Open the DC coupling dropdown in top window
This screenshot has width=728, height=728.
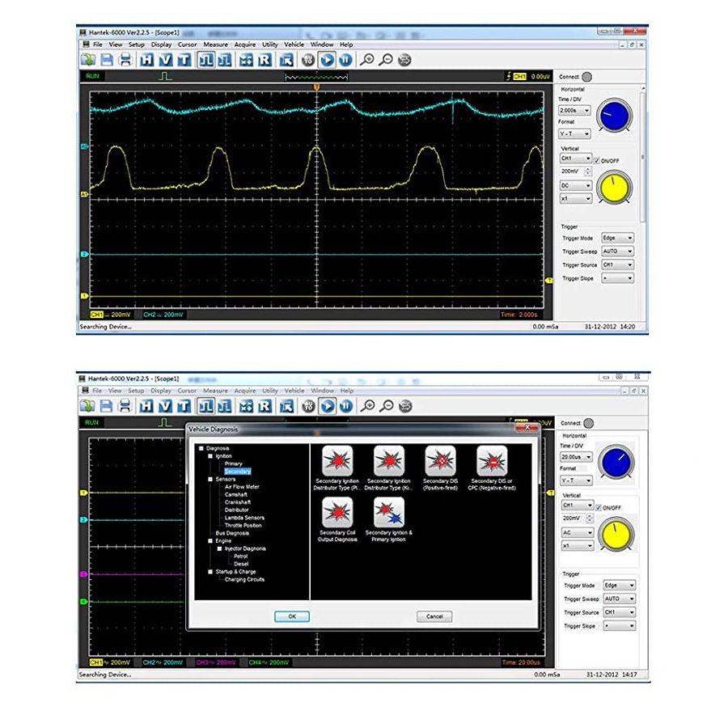click(x=574, y=185)
